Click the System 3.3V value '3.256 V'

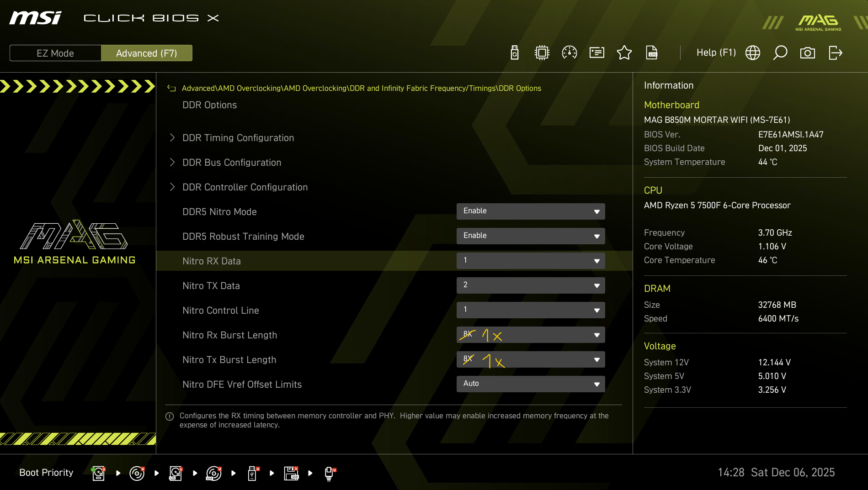click(772, 390)
